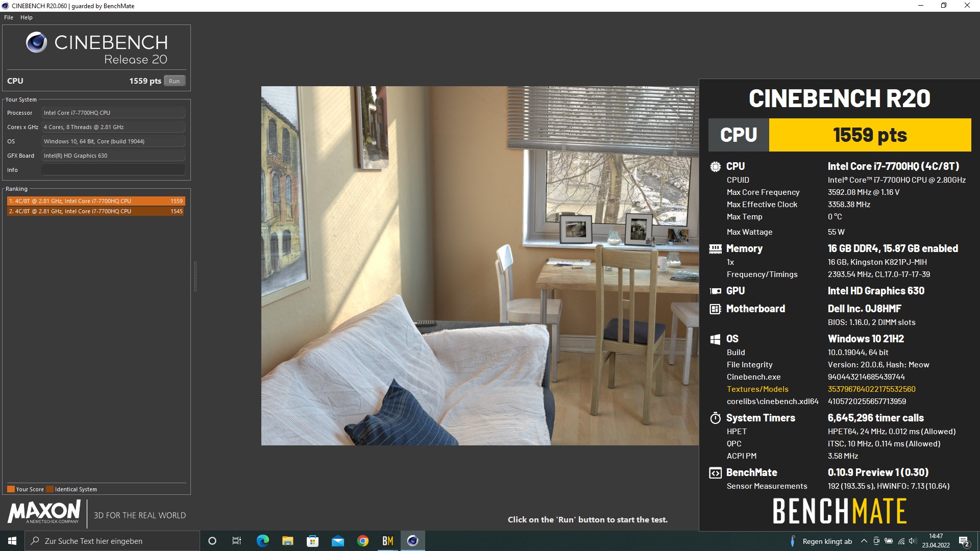Open the Windows Start menu
The height and width of the screenshot is (551, 980).
click(12, 541)
